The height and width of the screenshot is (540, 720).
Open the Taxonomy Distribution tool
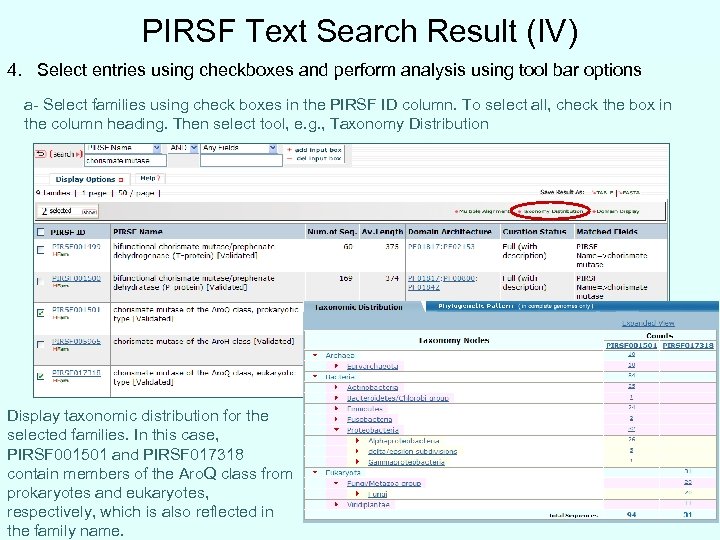coord(553,211)
